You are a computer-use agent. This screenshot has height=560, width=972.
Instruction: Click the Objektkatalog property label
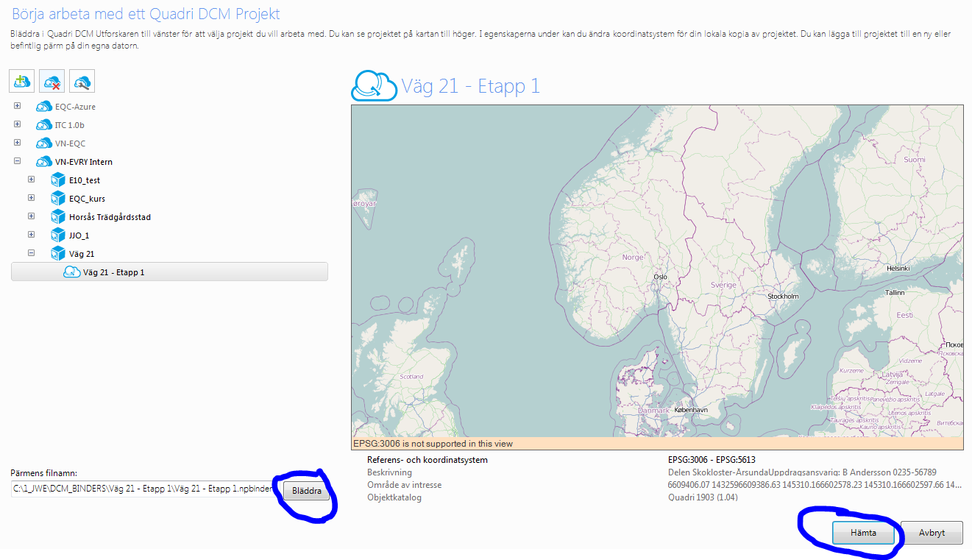click(393, 497)
